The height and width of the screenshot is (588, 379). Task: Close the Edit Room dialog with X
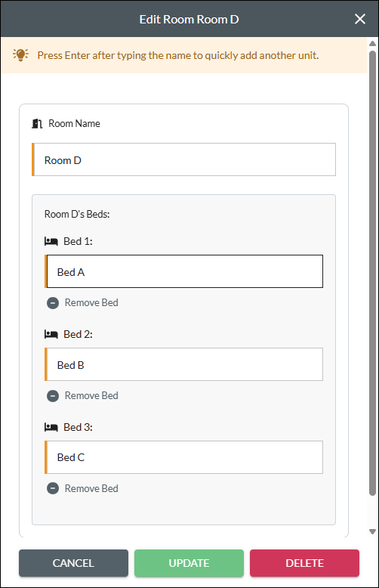click(x=360, y=19)
